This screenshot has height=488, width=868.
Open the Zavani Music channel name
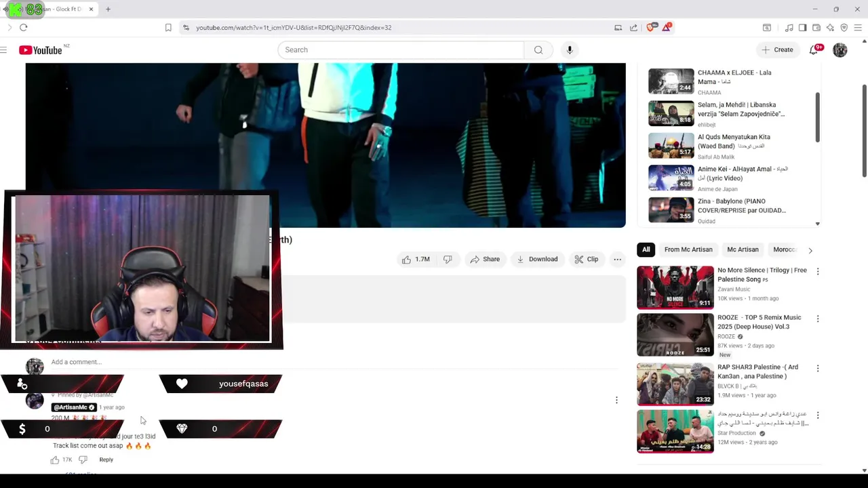(734, 289)
